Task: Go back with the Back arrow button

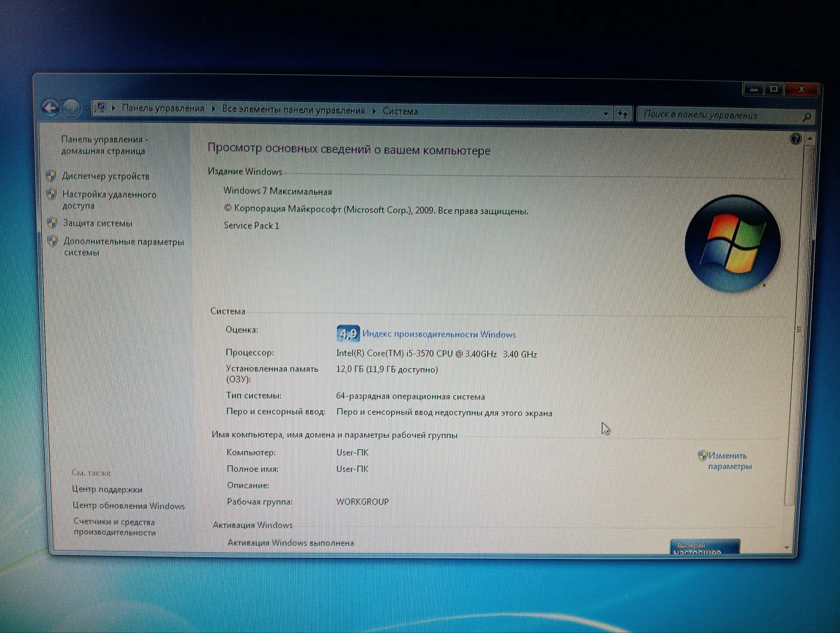Action: pos(50,108)
